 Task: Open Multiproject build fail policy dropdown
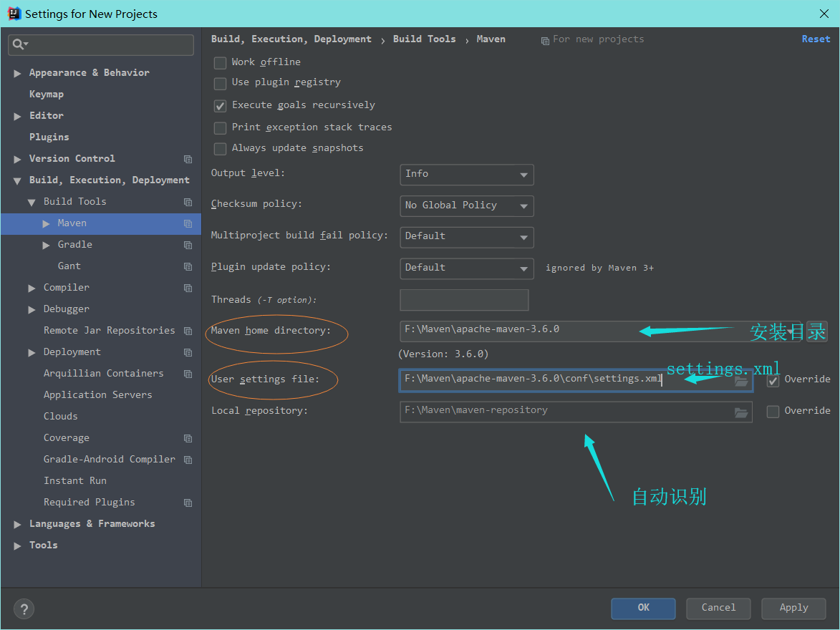[467, 237]
